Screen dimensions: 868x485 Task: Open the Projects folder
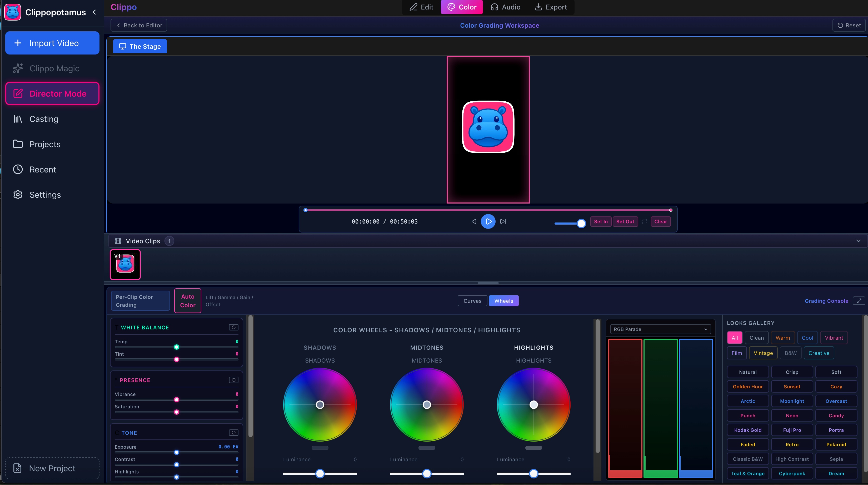(52, 144)
